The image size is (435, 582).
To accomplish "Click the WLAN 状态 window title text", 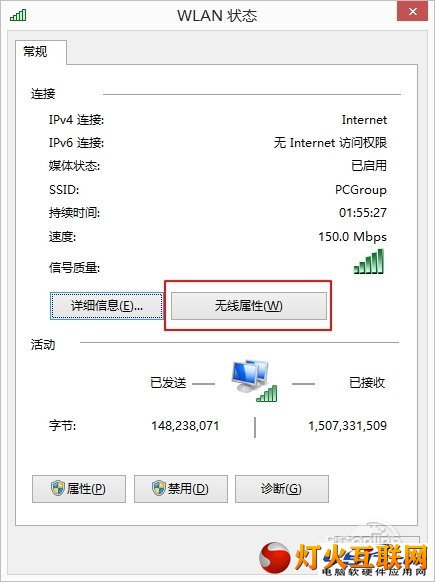I will point(217,16).
